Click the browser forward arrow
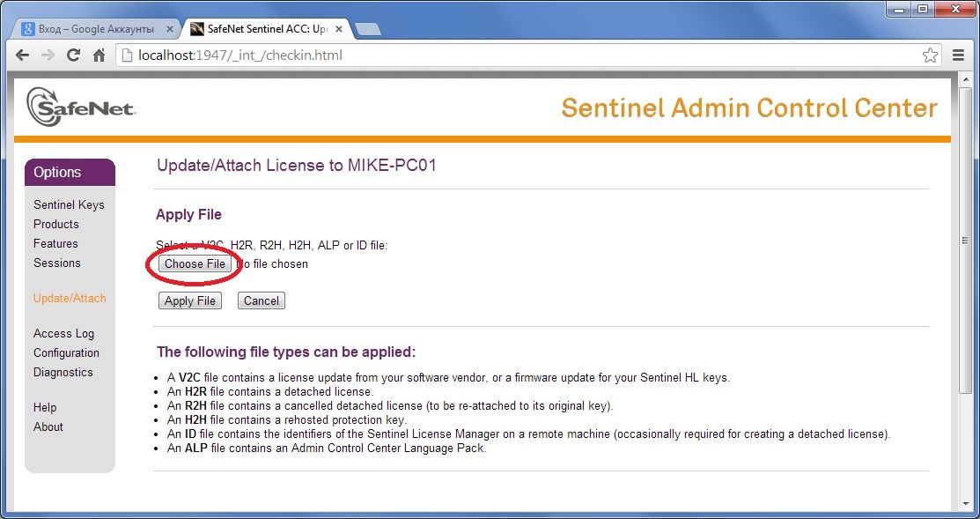Screen dimensions: 980x519 [48, 56]
